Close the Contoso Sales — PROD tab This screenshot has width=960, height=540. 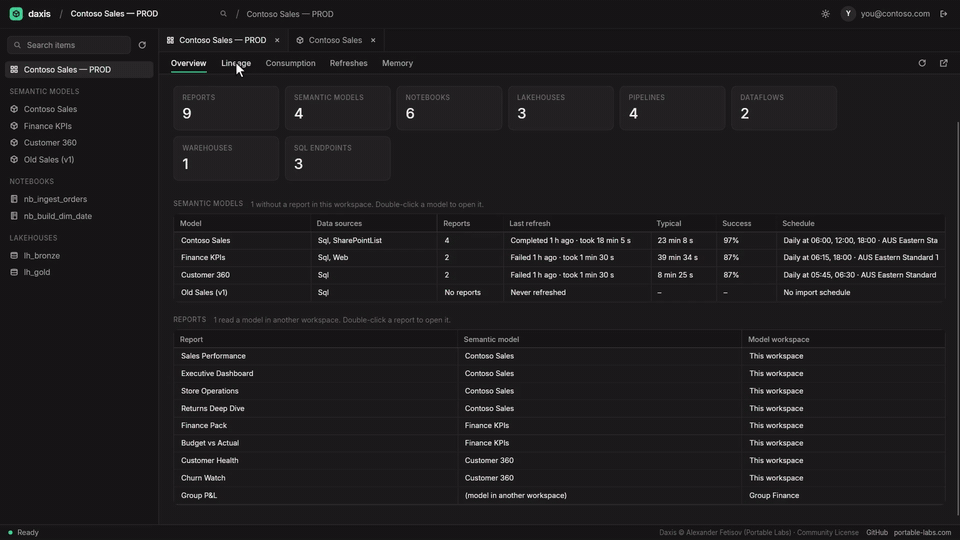pyautogui.click(x=277, y=40)
